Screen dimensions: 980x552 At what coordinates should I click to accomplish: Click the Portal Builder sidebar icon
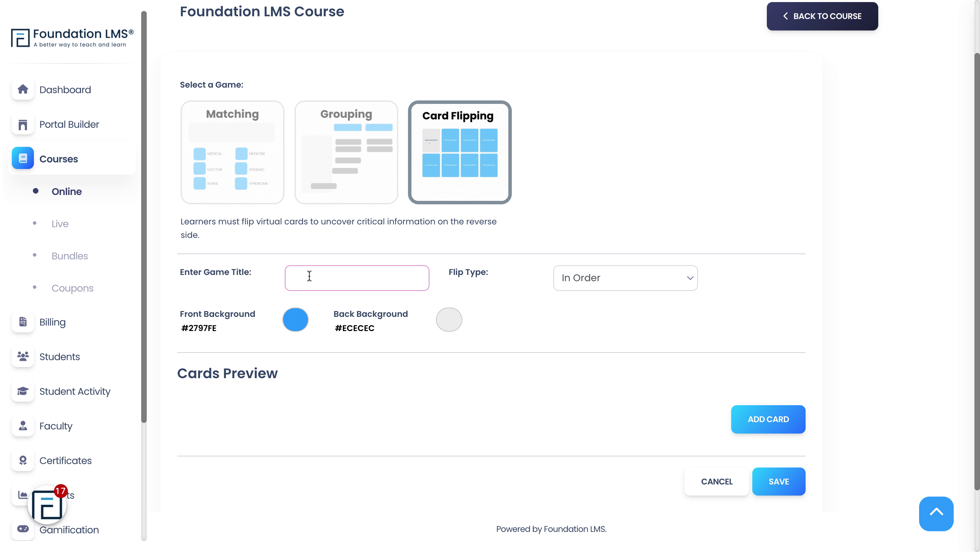(23, 125)
